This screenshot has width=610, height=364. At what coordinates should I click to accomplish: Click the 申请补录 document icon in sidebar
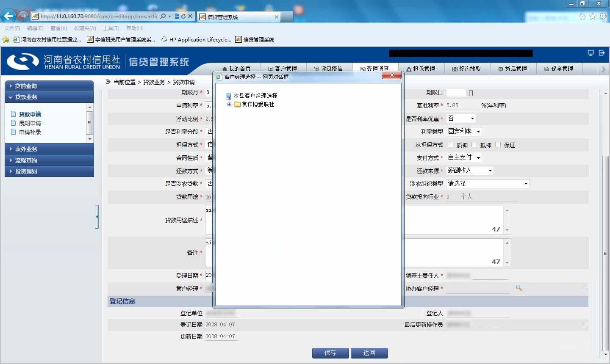point(13,132)
